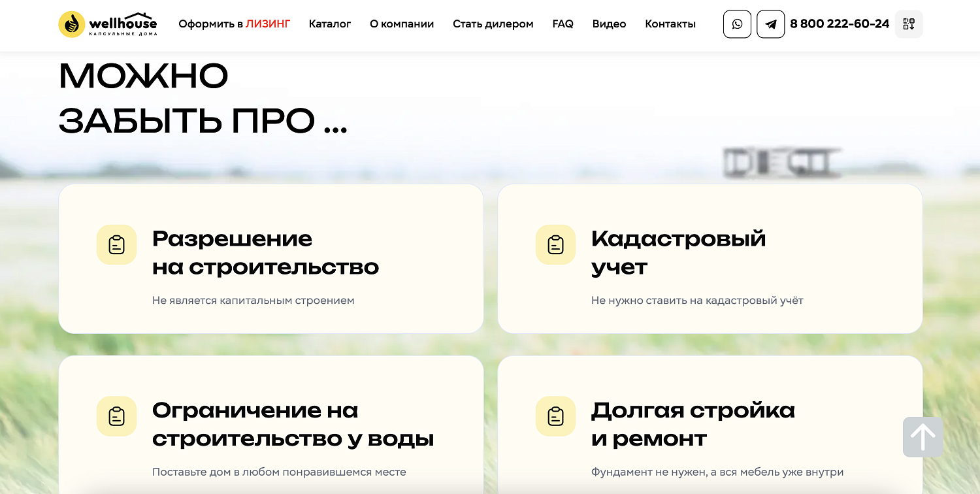Click clipboard icon on Кадастровый учет card
The image size is (980, 494).
(555, 244)
